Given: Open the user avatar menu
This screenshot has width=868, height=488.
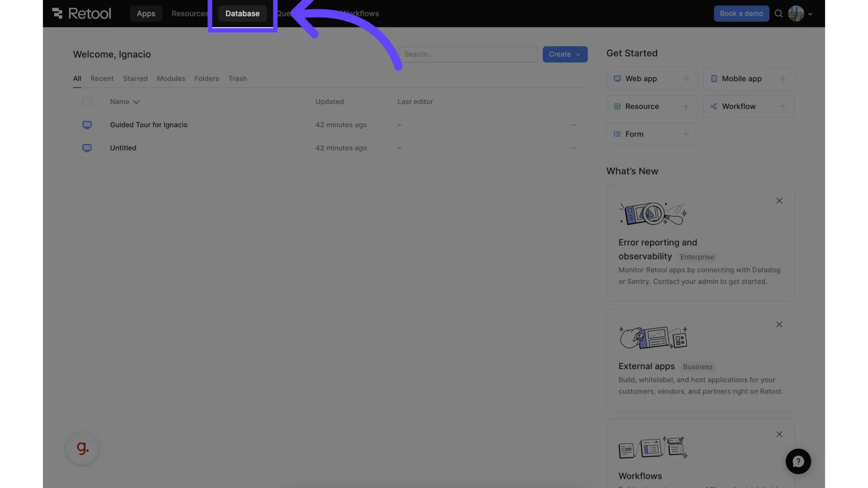Looking at the screenshot, I should 800,14.
